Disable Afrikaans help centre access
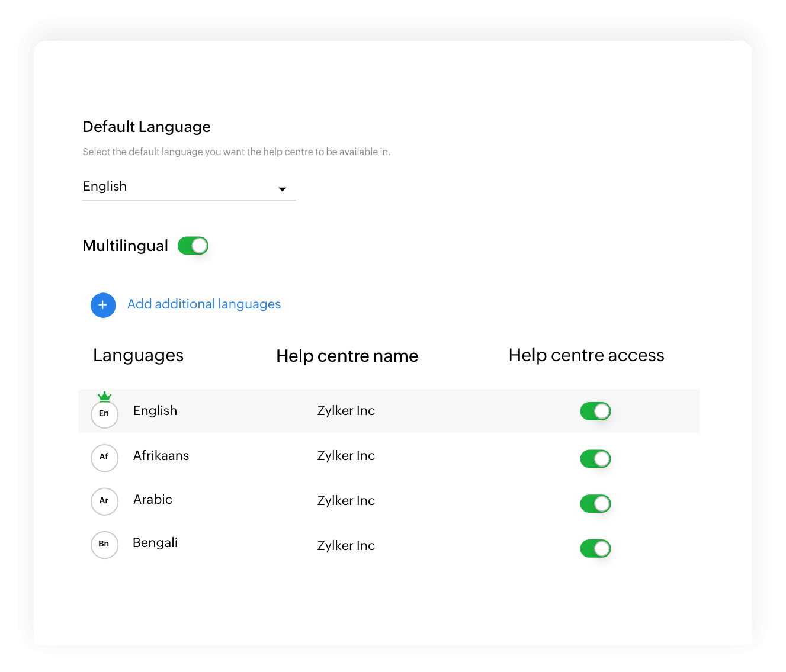Viewport: 786px width, 672px height. point(595,458)
